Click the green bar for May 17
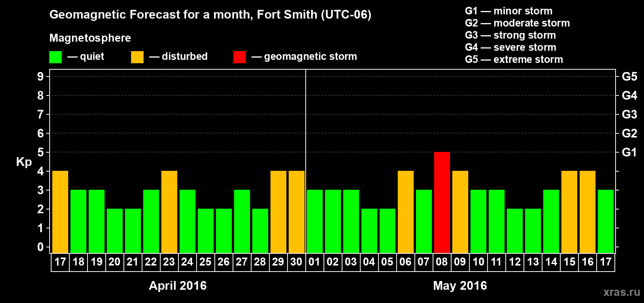Image resolution: width=644 pixels, height=303 pixels. click(606, 221)
